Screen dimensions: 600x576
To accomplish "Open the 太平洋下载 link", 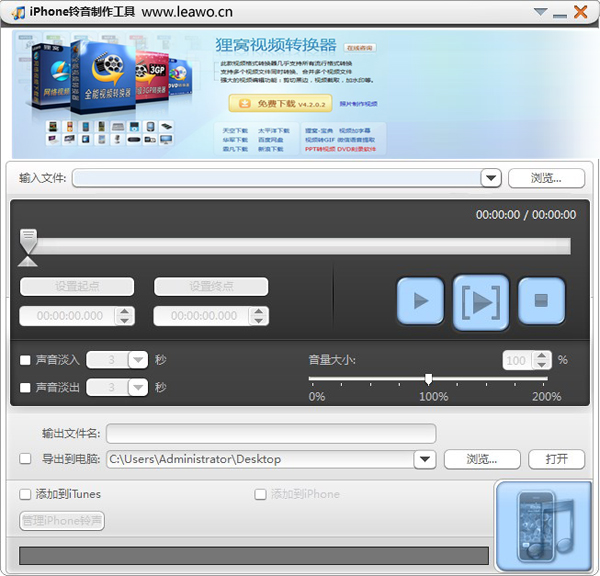I will pos(274,131).
